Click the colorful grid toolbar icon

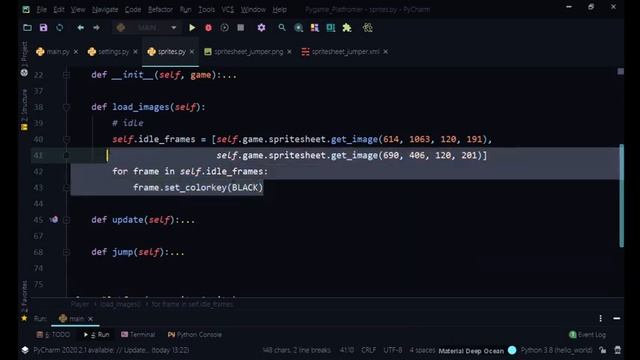[315, 28]
